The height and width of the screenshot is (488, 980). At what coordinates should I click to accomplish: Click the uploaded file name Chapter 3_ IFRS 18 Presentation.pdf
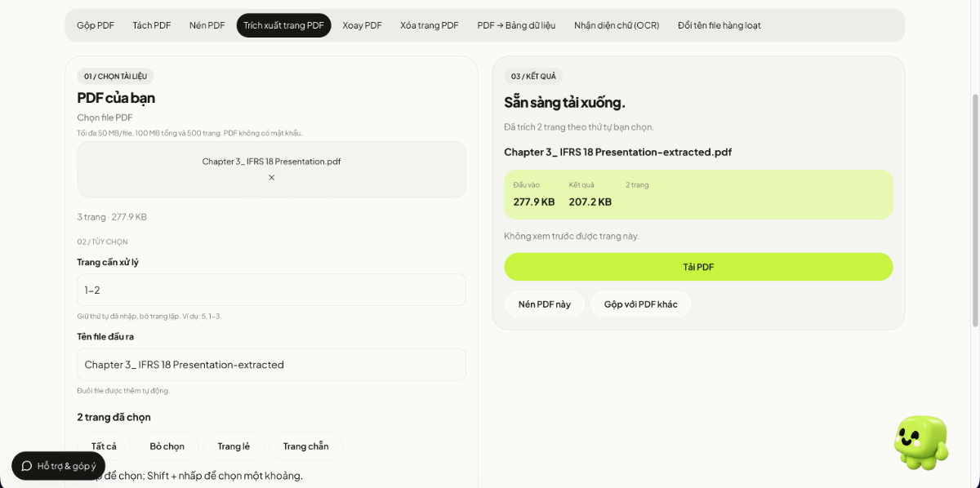(x=271, y=162)
